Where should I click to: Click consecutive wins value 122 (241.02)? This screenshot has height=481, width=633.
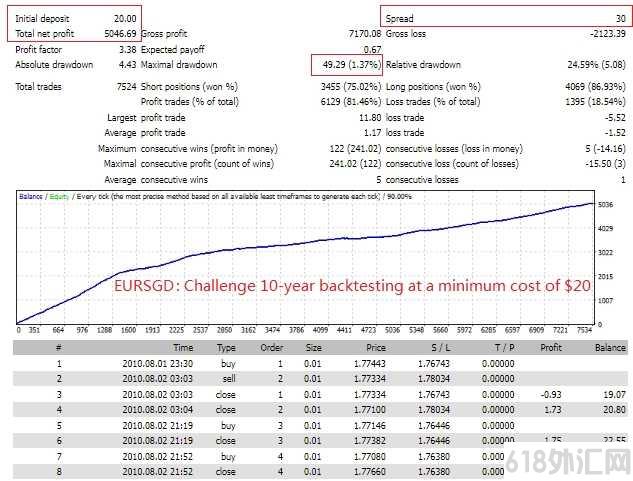pyautogui.click(x=355, y=149)
